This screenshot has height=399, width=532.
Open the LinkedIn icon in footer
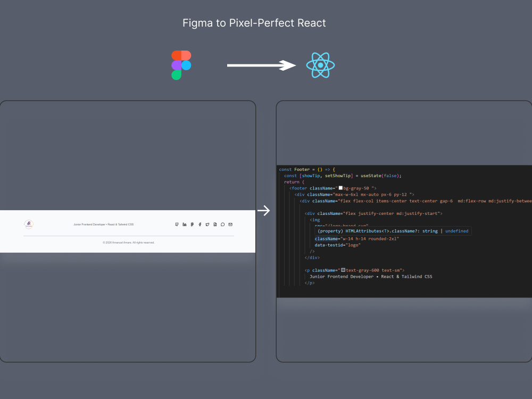coord(185,225)
